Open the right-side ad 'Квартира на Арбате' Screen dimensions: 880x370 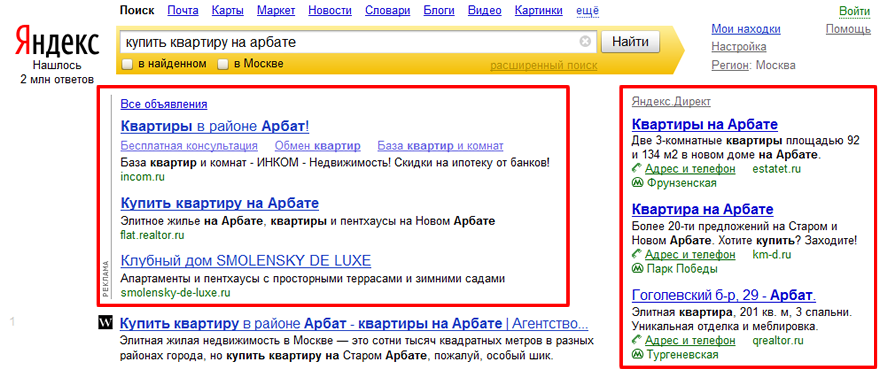[x=703, y=210]
